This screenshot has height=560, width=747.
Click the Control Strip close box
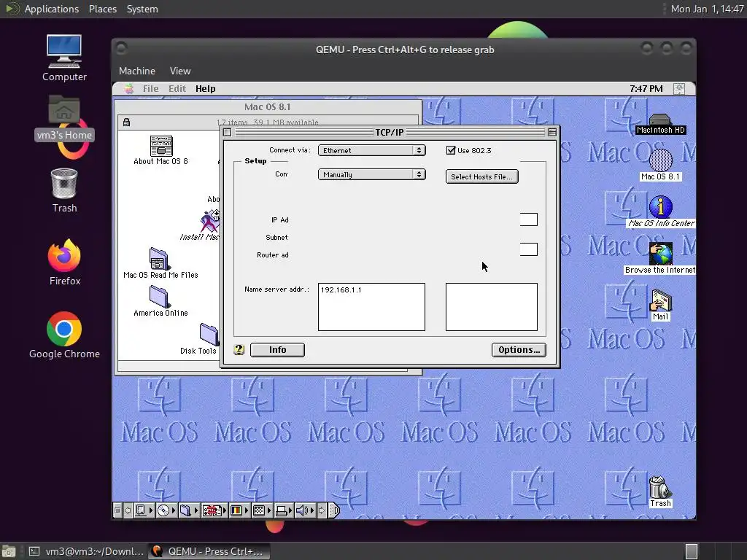(118, 510)
